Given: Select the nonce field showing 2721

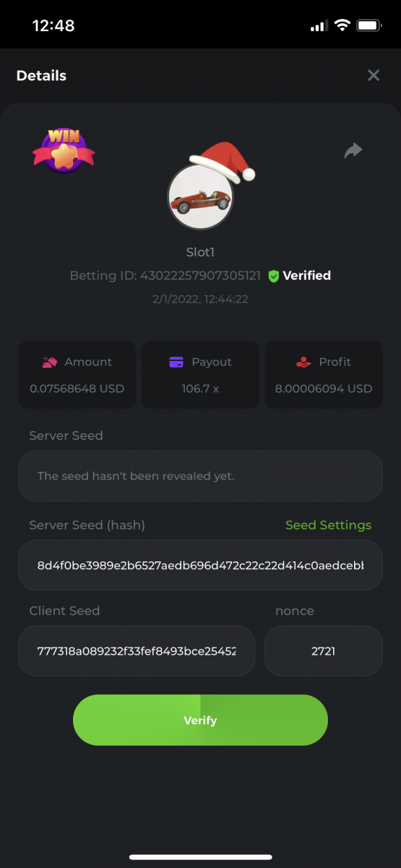Looking at the screenshot, I should click(x=323, y=651).
